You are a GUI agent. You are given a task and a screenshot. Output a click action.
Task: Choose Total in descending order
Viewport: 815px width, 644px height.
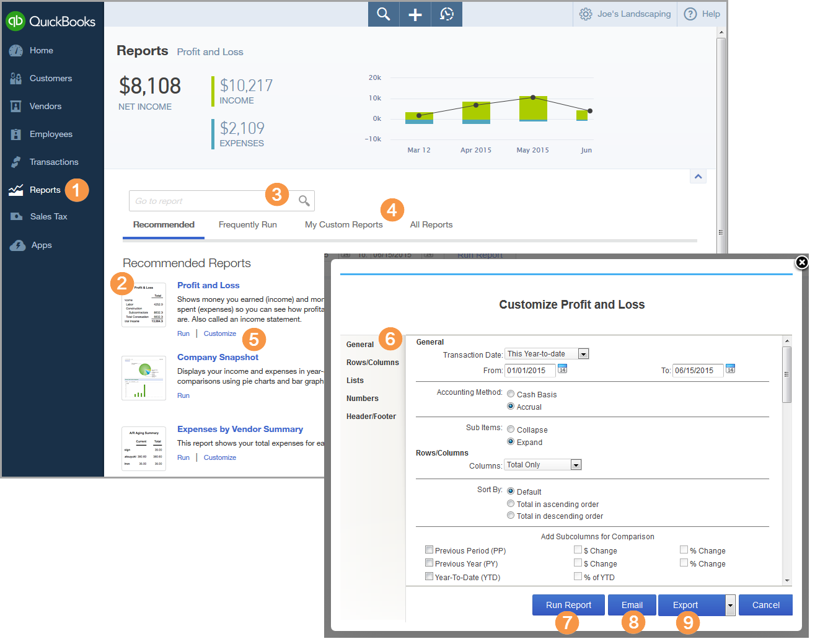511,516
